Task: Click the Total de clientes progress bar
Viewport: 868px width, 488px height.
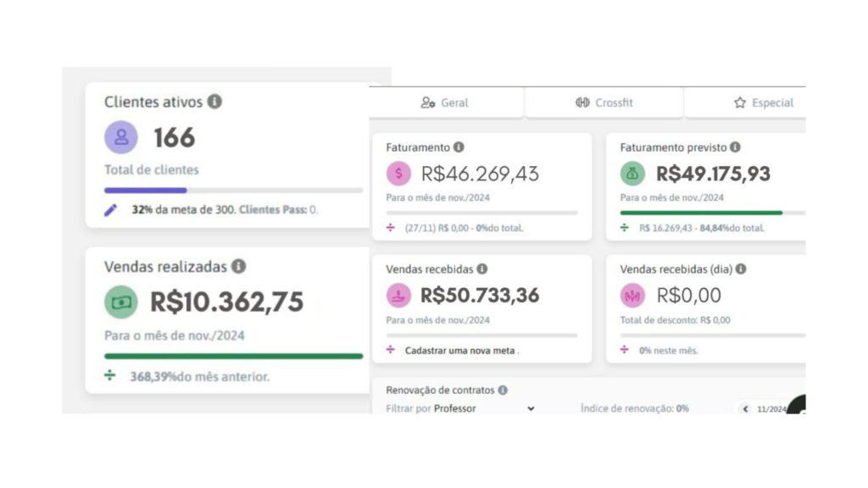Action: [x=234, y=191]
